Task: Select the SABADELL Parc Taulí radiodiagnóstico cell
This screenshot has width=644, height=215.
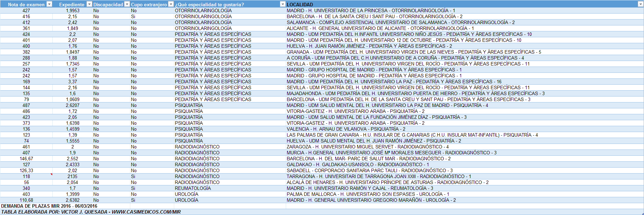Action: [x=465, y=170]
